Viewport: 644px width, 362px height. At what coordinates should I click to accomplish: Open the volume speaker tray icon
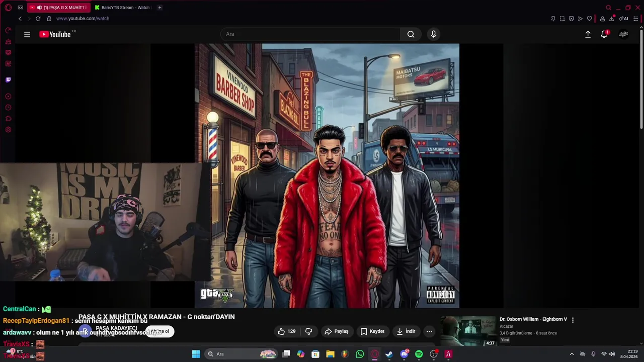click(x=612, y=354)
